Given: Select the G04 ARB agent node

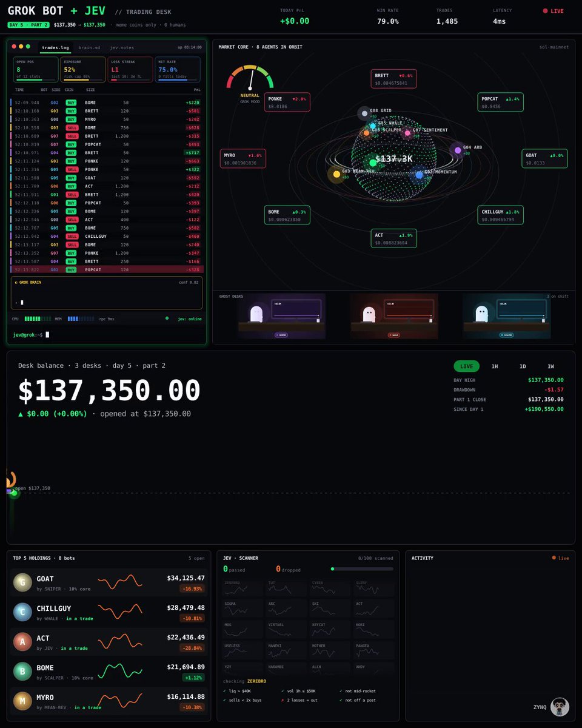Looking at the screenshot, I should (x=458, y=150).
